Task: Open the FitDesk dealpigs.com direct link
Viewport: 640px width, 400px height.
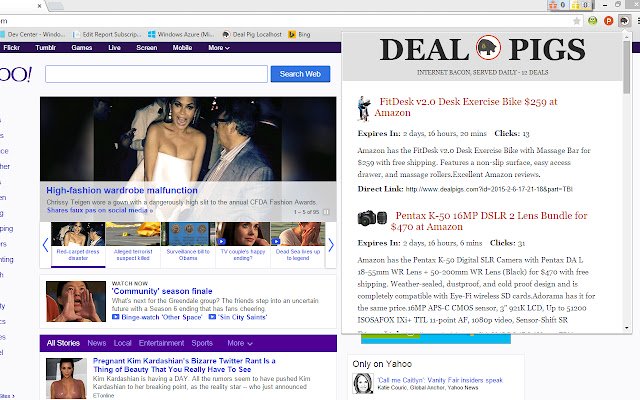Action: [x=489, y=189]
